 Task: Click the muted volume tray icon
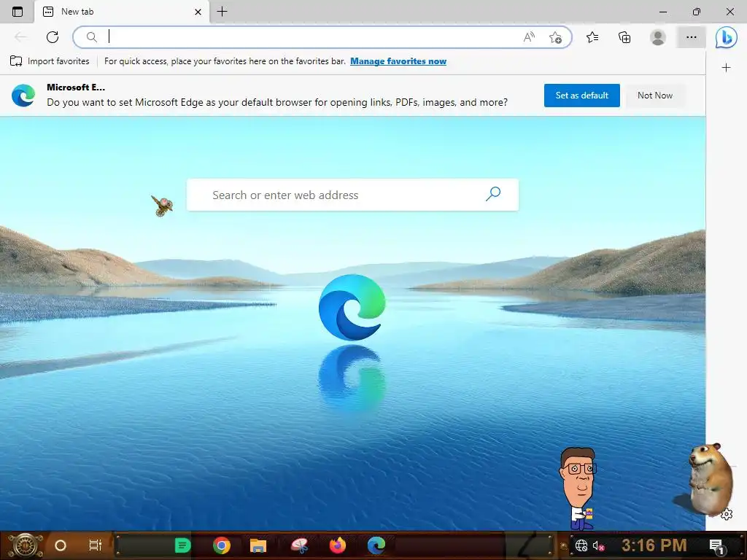(598, 545)
